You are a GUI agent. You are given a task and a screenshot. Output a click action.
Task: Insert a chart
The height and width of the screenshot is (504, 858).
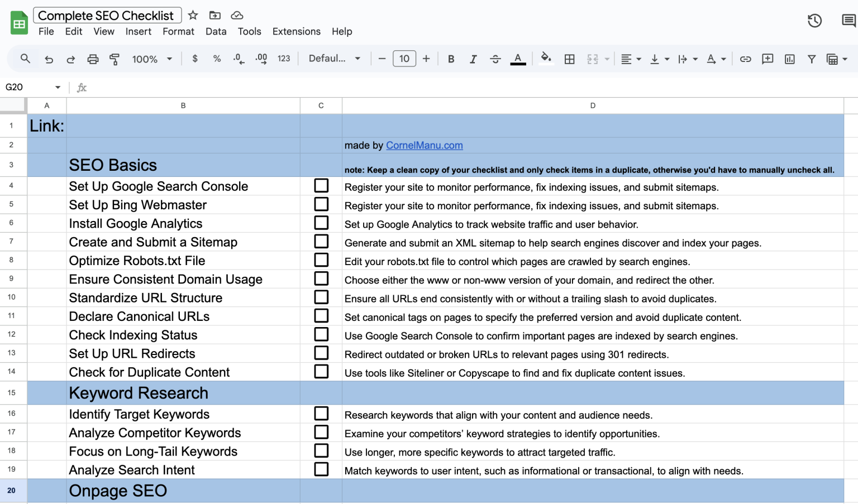pyautogui.click(x=789, y=59)
